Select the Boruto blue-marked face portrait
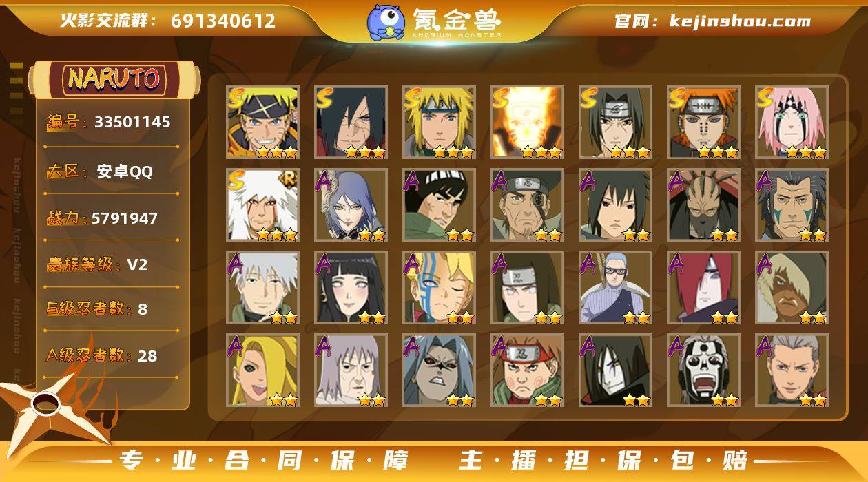 click(439, 288)
